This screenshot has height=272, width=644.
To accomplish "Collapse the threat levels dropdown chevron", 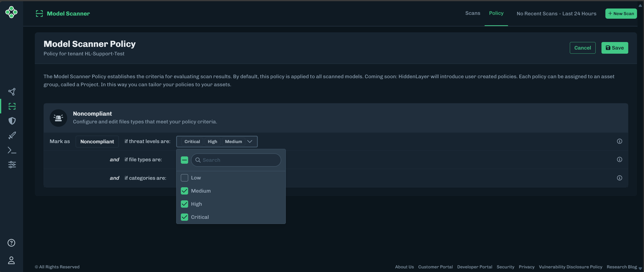I will (250, 142).
